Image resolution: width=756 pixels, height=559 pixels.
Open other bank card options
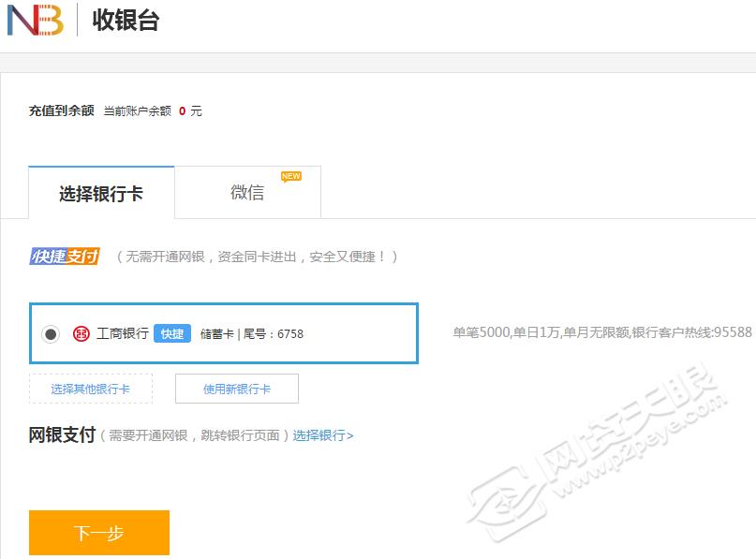(x=90, y=390)
